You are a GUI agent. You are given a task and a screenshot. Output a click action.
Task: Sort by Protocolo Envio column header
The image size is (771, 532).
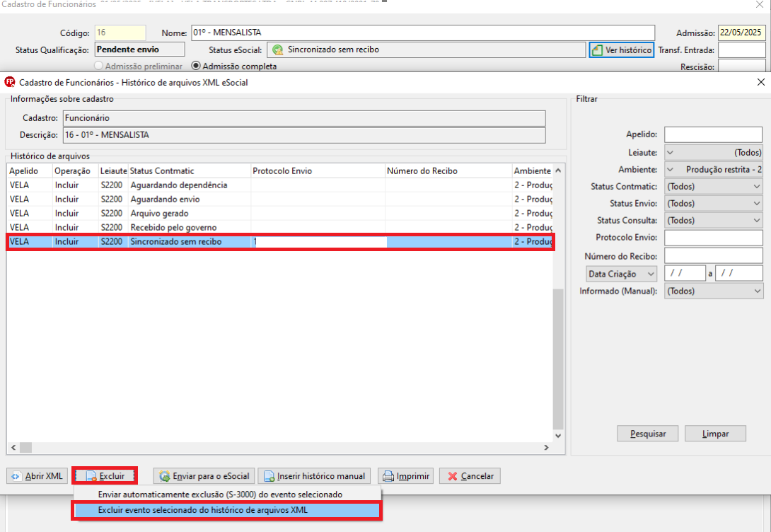(x=318, y=170)
